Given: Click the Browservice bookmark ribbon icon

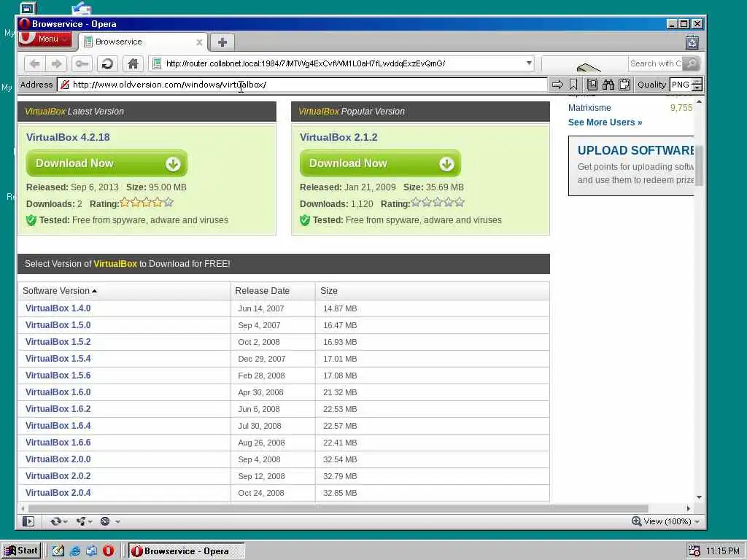Looking at the screenshot, I should 573,85.
